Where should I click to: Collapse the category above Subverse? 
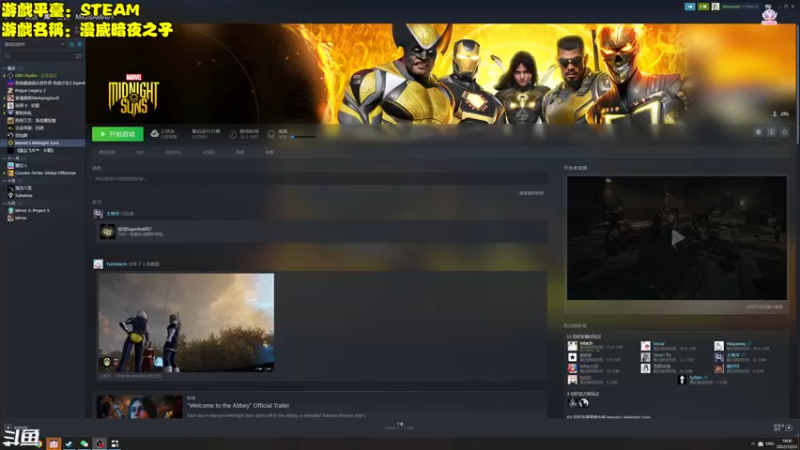click(5, 181)
